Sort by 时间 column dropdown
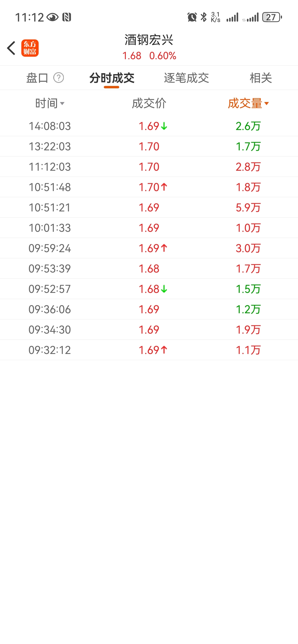Viewport: 298px width, 644px height. pos(50,103)
